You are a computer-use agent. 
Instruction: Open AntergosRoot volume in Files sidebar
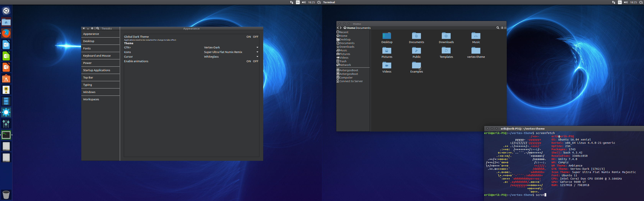click(353, 74)
